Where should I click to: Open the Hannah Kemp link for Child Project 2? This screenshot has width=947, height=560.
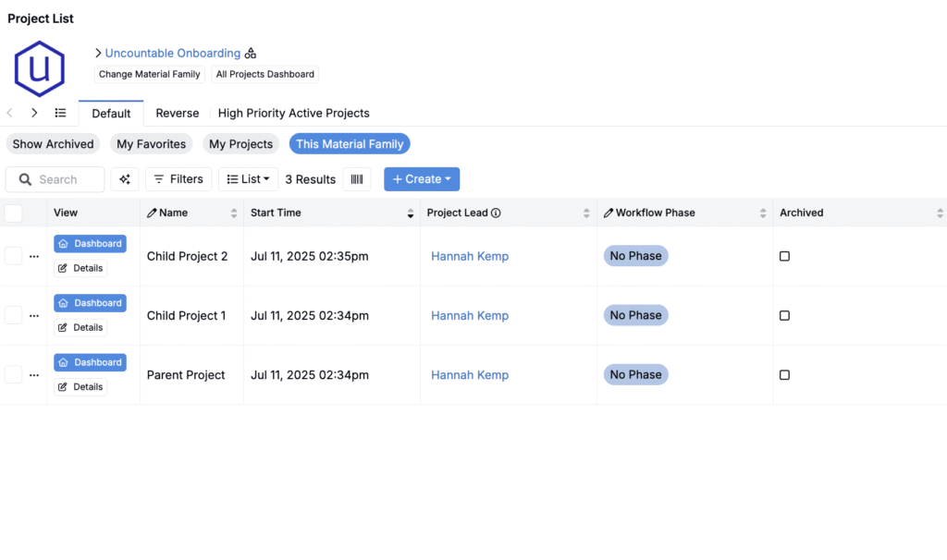[470, 256]
